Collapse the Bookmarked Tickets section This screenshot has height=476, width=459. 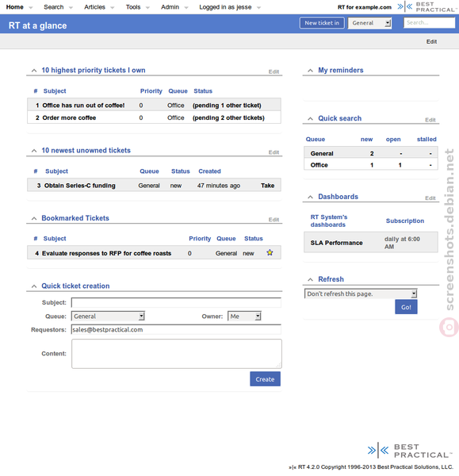(34, 218)
